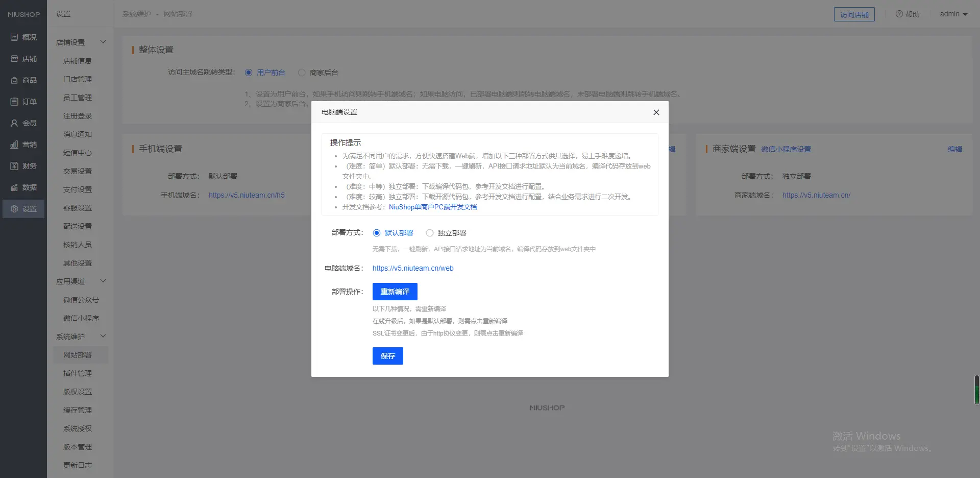Viewport: 980px width, 478px height.
Task: Click the page vertical scrollbar thumb
Action: tap(976, 390)
